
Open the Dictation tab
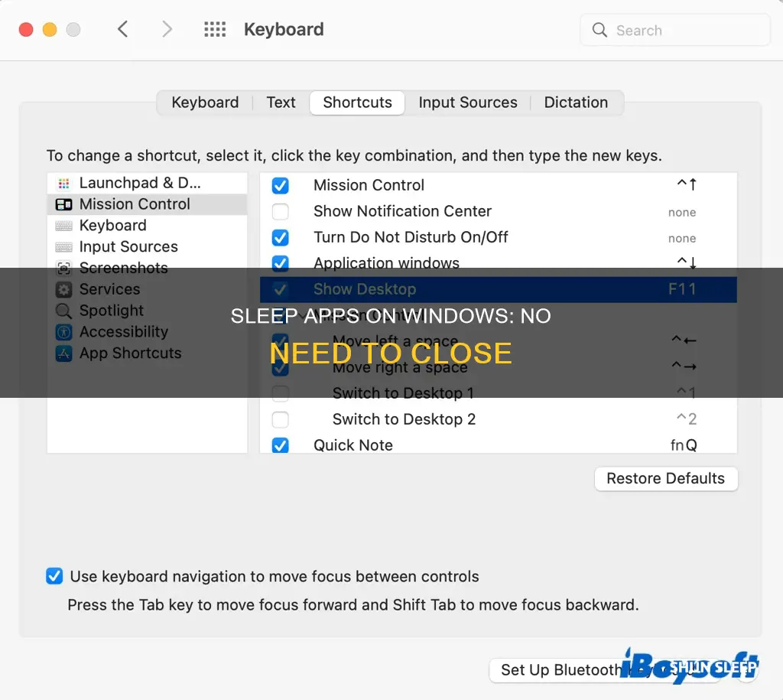click(576, 103)
